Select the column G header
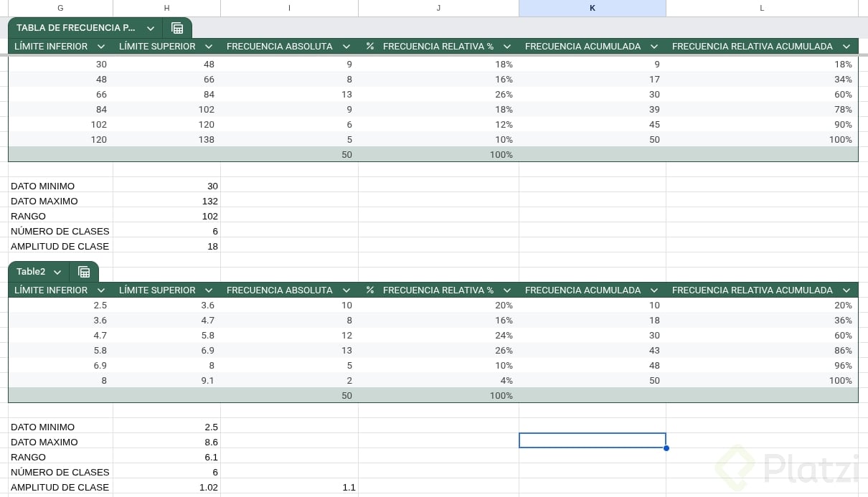This screenshot has height=497, width=868. 60,8
